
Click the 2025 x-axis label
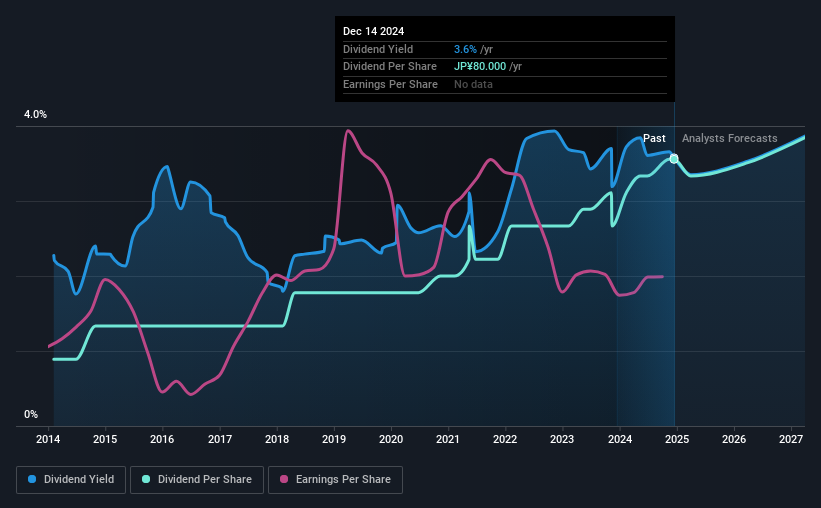676,439
